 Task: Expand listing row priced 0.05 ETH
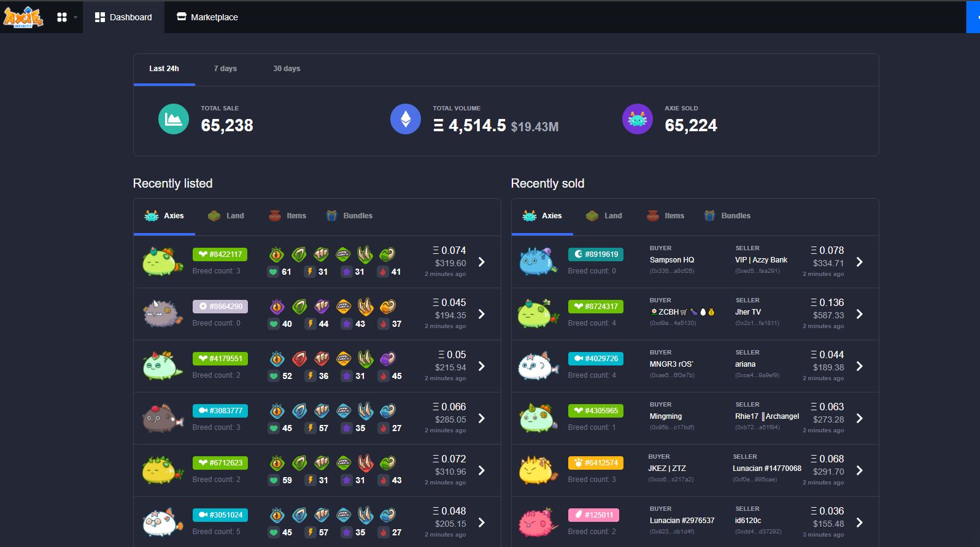click(x=482, y=366)
